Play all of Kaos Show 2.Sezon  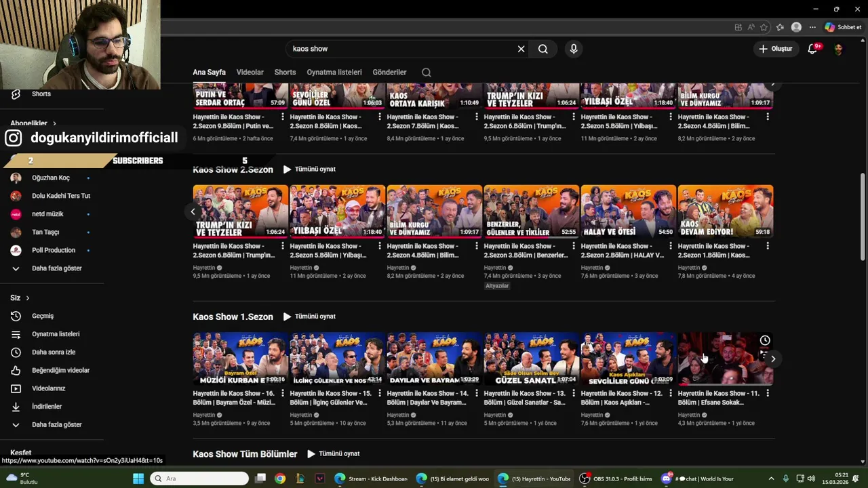click(x=309, y=169)
